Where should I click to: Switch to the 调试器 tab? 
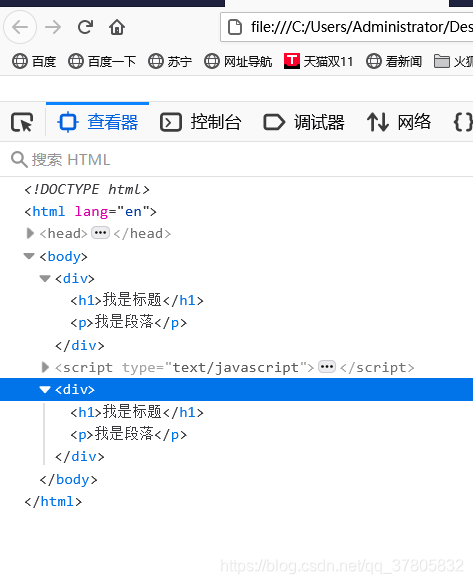(x=304, y=122)
